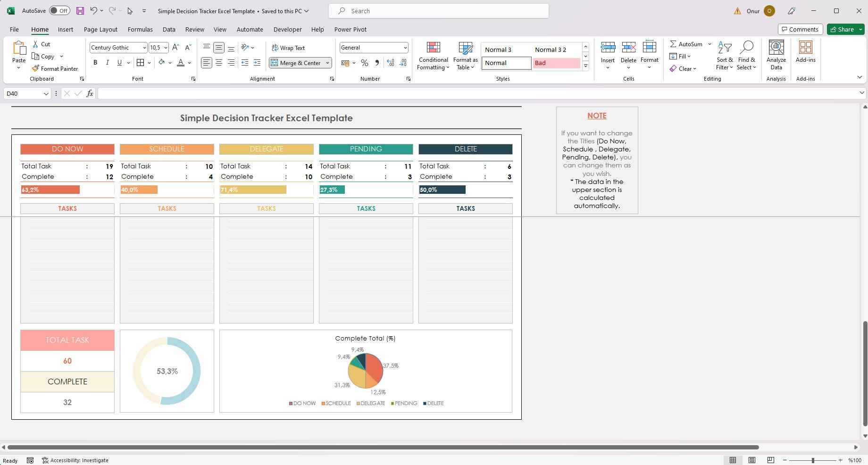Toggle AutoSave off switch
This screenshot has width=868, height=465.
click(x=58, y=10)
